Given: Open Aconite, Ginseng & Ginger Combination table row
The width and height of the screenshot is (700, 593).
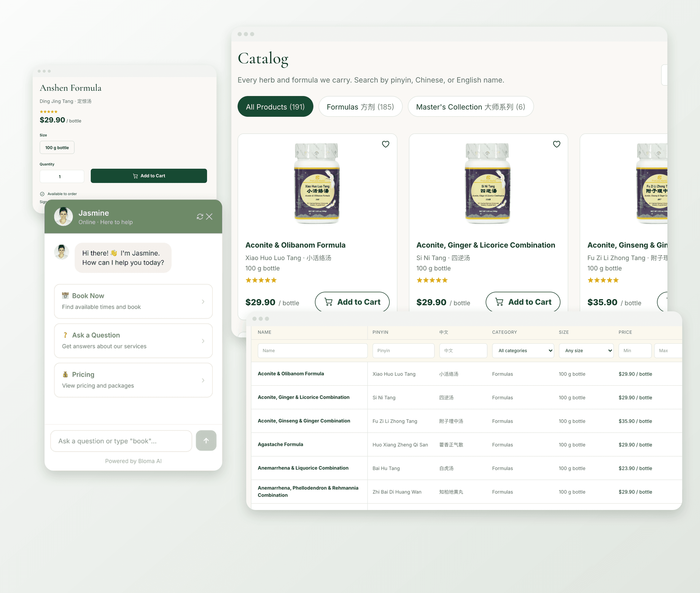Looking at the screenshot, I should (x=466, y=421).
